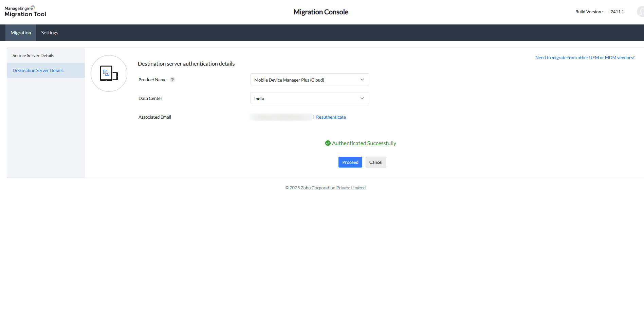Click the Data Center label

click(150, 98)
